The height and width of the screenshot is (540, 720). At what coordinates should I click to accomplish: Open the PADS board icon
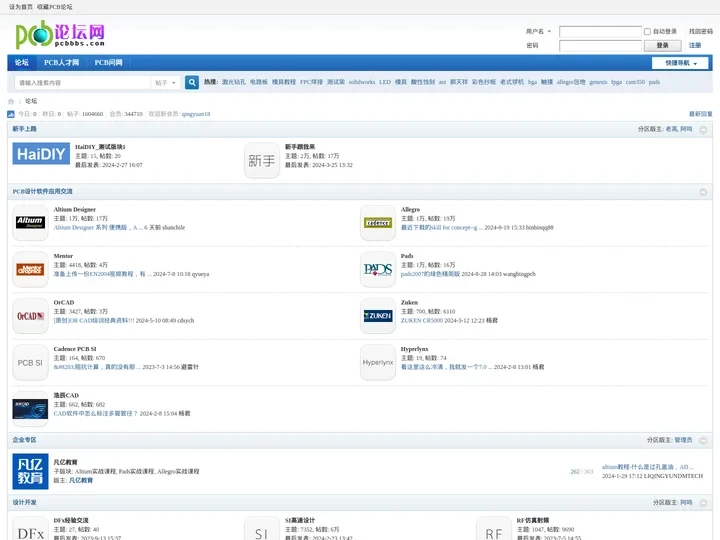pyautogui.click(x=378, y=269)
